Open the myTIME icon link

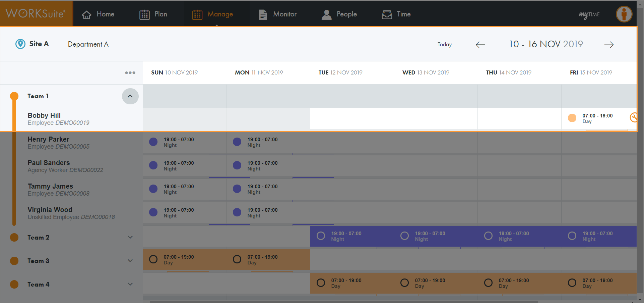589,14
